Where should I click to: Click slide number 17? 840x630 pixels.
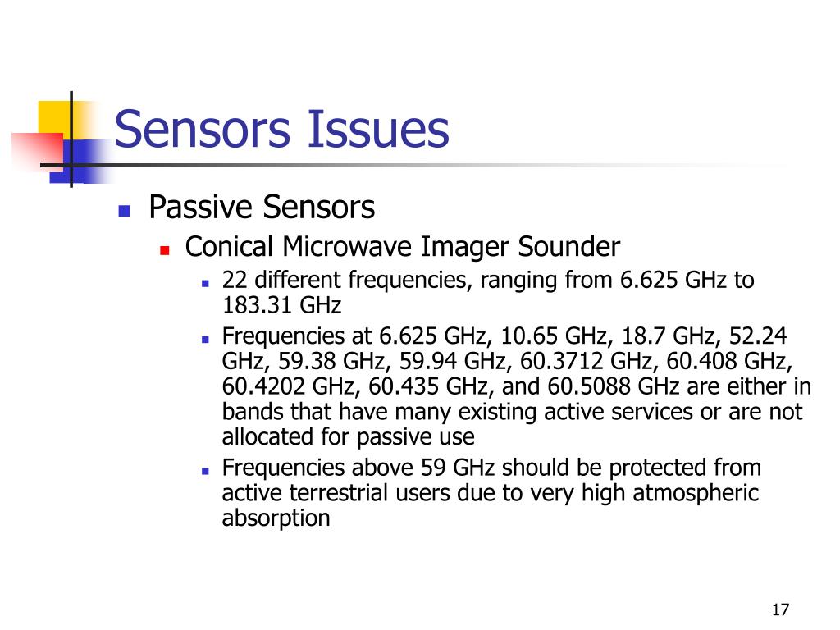[781, 609]
